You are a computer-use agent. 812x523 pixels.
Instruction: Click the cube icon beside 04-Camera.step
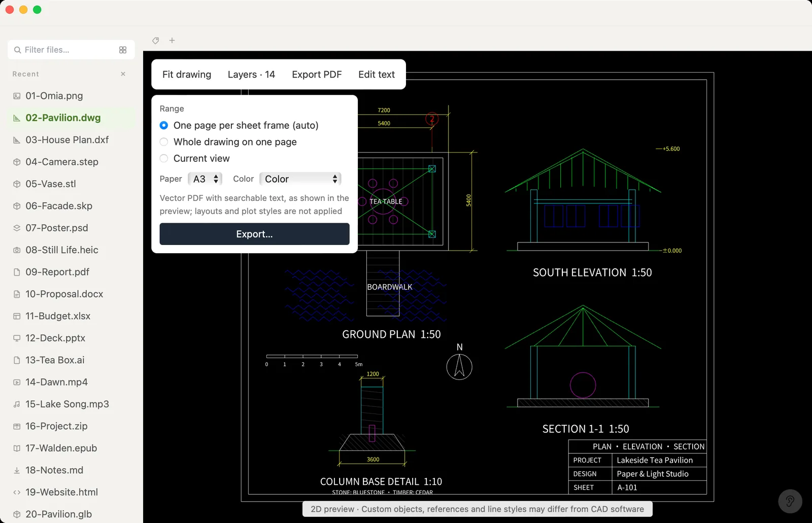click(x=17, y=162)
